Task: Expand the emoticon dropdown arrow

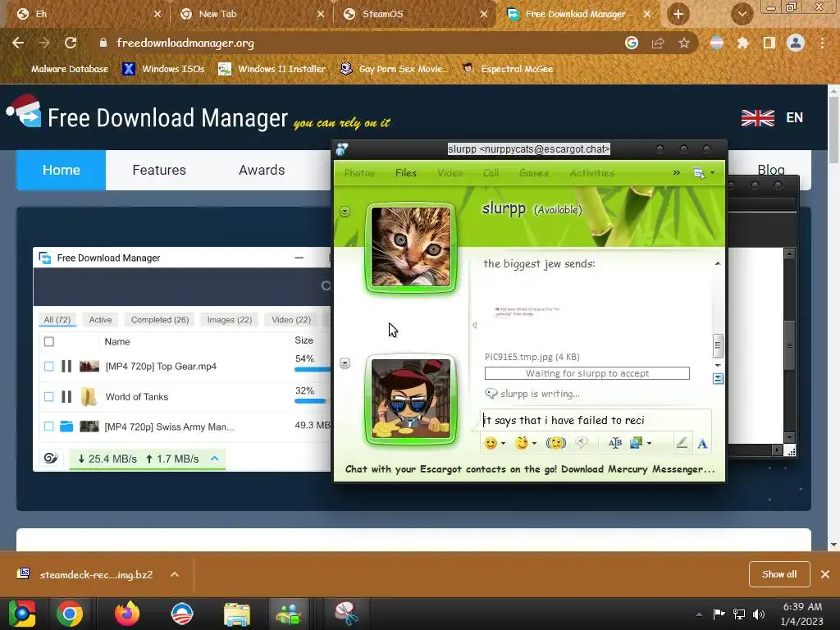Action: (503, 444)
